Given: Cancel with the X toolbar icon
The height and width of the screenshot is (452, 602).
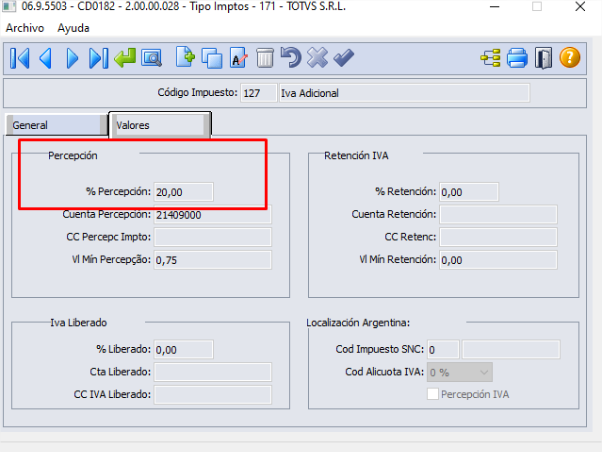Looking at the screenshot, I should click(x=317, y=58).
